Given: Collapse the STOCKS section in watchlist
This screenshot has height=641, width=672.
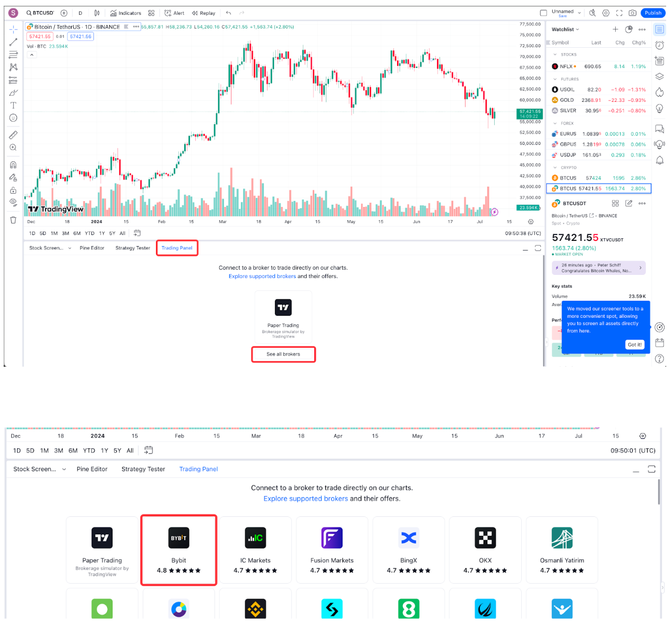Looking at the screenshot, I should pos(555,55).
